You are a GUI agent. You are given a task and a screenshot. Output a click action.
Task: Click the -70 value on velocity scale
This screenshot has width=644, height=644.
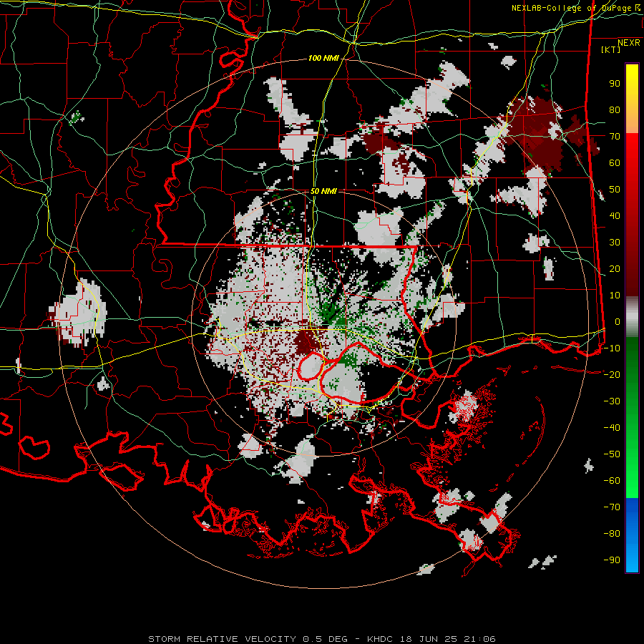click(612, 507)
